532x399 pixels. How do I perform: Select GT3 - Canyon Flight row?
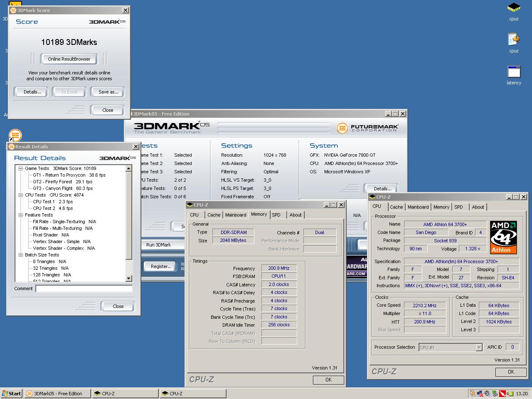point(63,188)
